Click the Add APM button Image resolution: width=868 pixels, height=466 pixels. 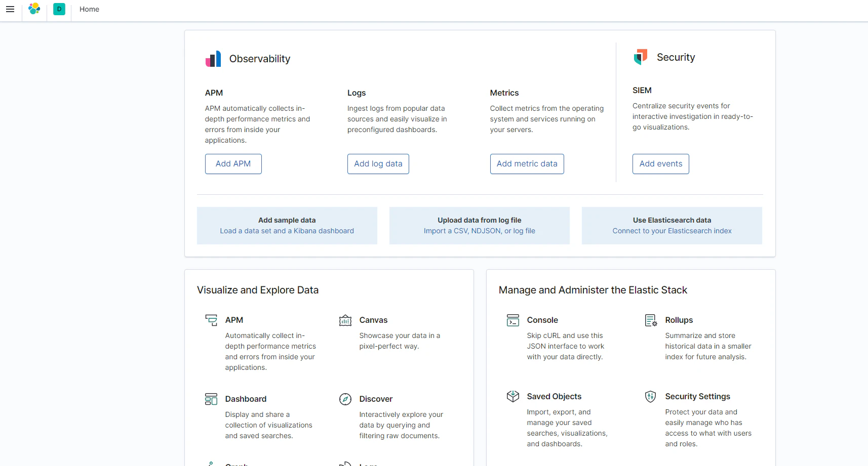[x=233, y=164]
